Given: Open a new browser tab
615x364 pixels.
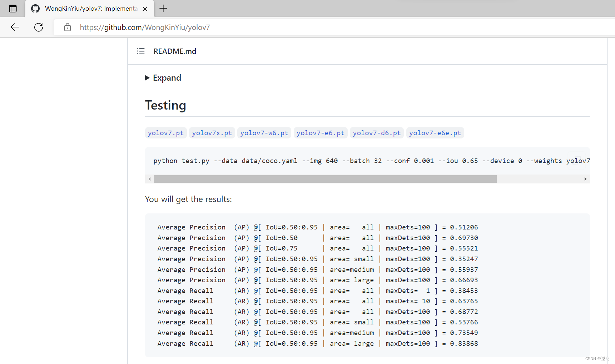Looking at the screenshot, I should point(163,9).
